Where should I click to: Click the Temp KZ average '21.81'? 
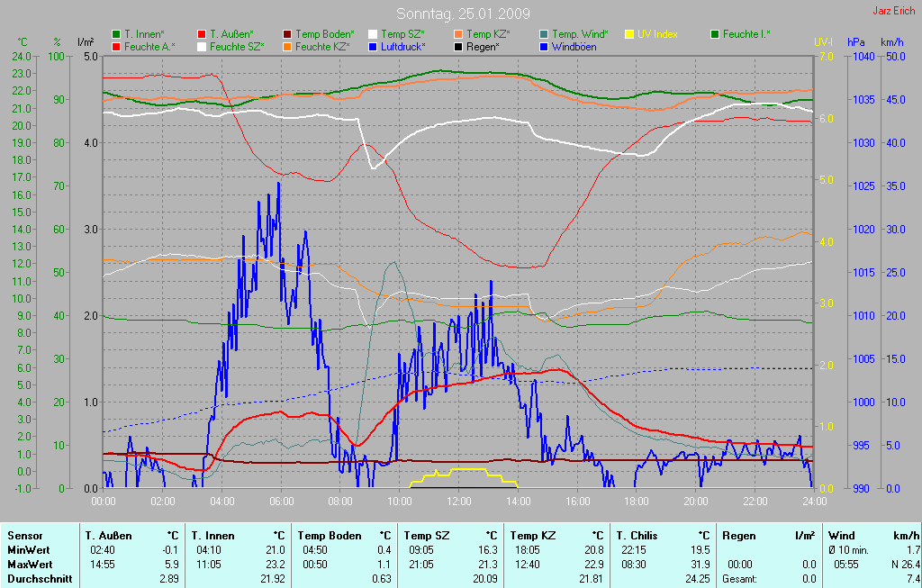point(592,579)
